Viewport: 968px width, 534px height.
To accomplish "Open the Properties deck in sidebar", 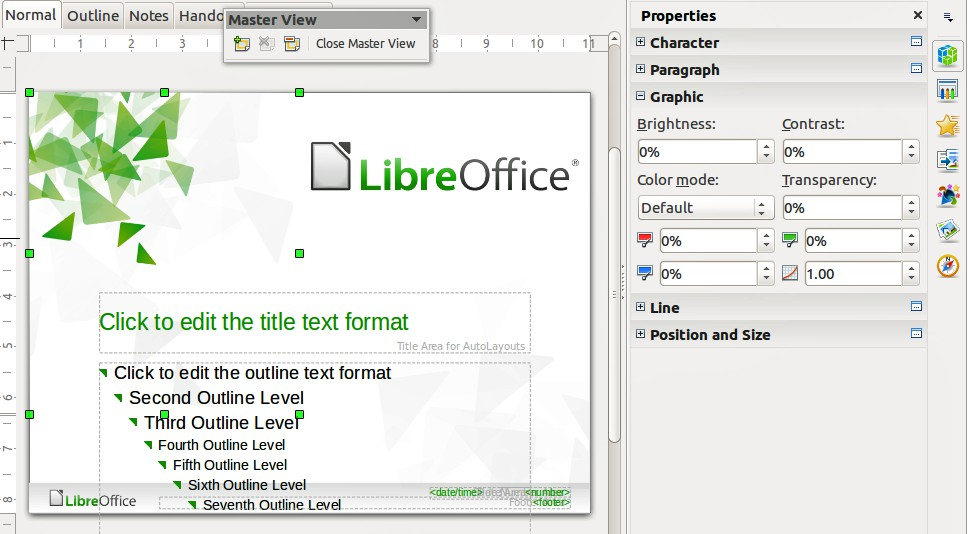I will 947,57.
